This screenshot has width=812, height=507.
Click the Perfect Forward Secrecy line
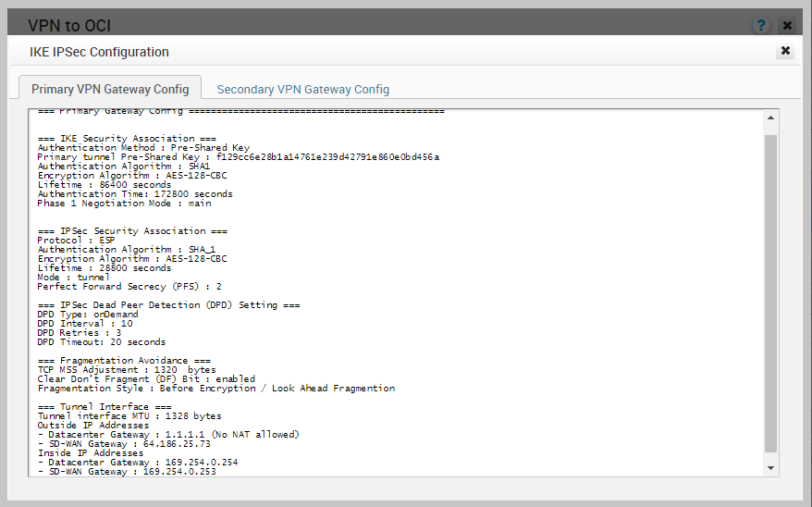[129, 287]
